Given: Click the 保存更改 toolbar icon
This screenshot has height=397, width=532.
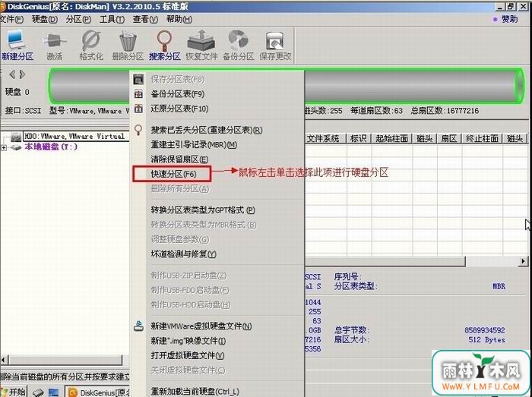Looking at the screenshot, I should tap(274, 41).
